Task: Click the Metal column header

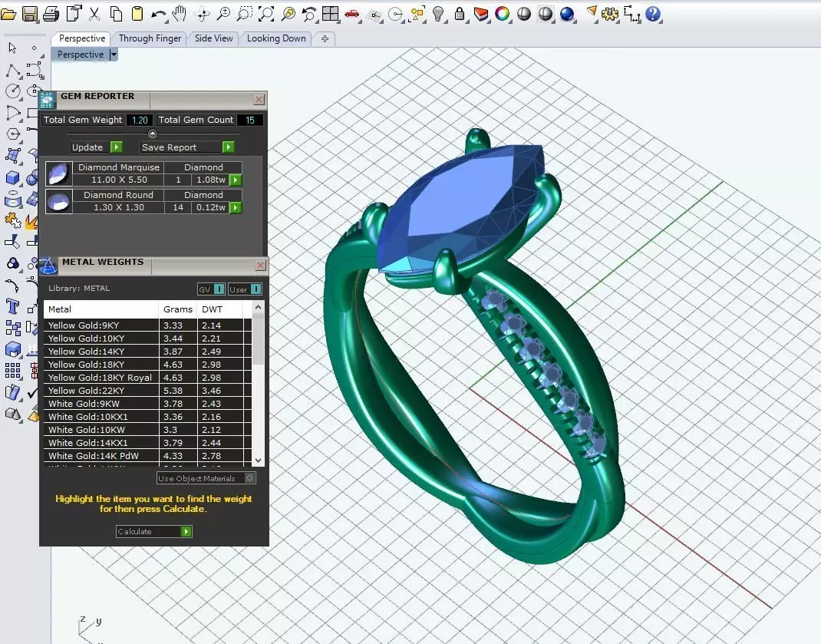Action: pyautogui.click(x=101, y=309)
